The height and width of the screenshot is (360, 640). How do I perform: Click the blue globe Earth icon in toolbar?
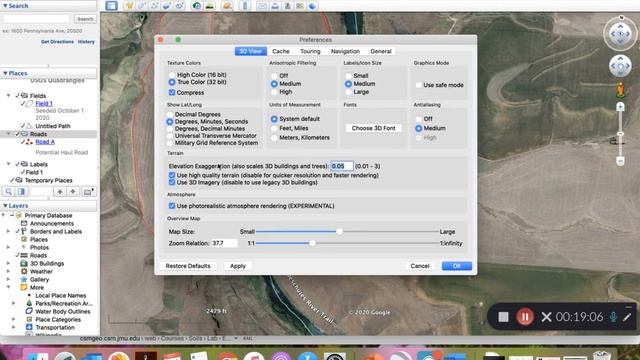(x=313, y=6)
